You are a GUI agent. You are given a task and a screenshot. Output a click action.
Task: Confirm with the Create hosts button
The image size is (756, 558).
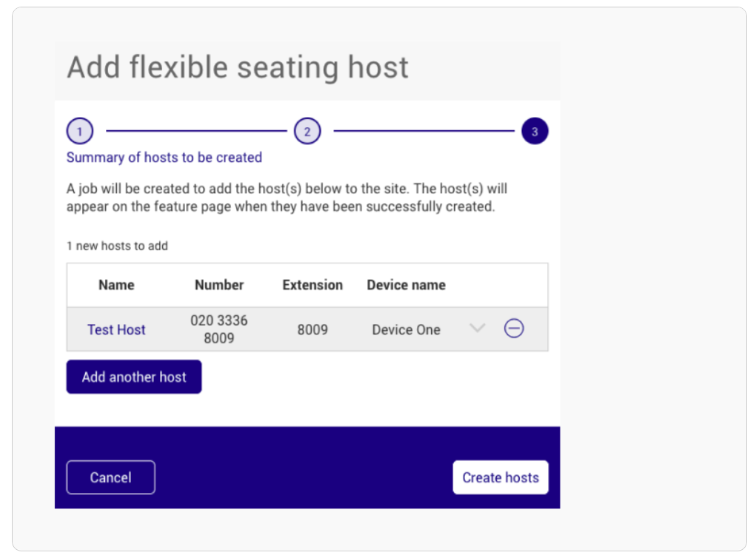[x=501, y=477]
